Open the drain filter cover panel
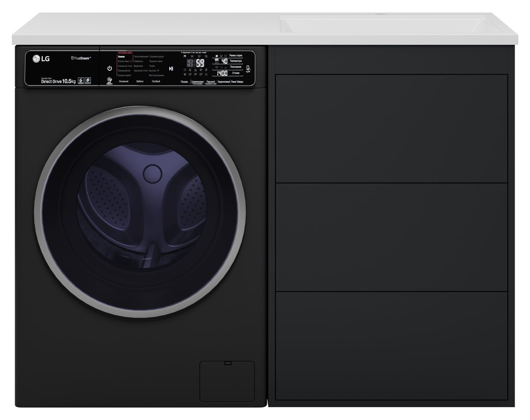530x420 pixels. 227,381
